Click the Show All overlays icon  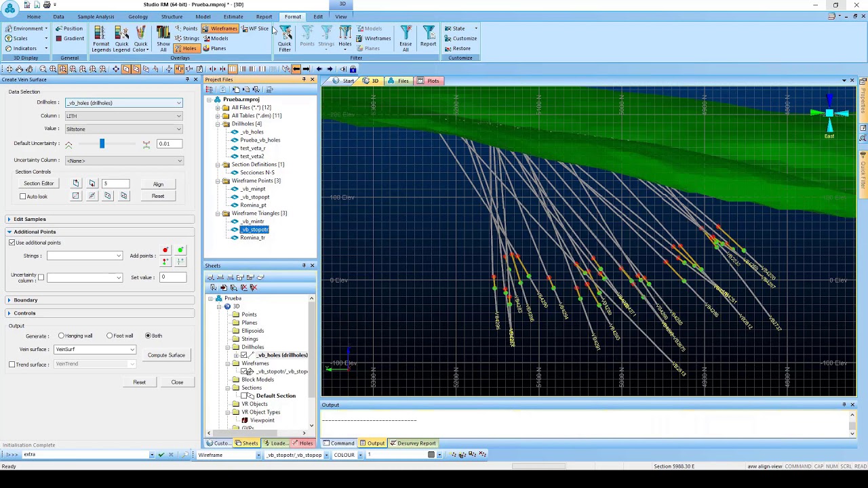pos(163,38)
